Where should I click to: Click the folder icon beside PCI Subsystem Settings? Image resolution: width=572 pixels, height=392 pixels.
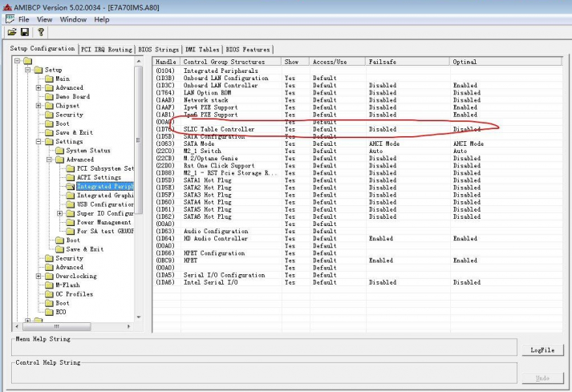pyautogui.click(x=71, y=168)
